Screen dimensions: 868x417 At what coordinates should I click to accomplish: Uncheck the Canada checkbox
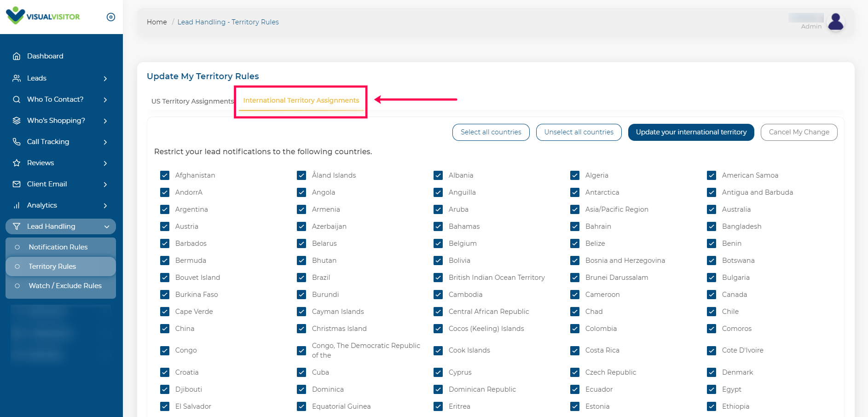(x=712, y=295)
